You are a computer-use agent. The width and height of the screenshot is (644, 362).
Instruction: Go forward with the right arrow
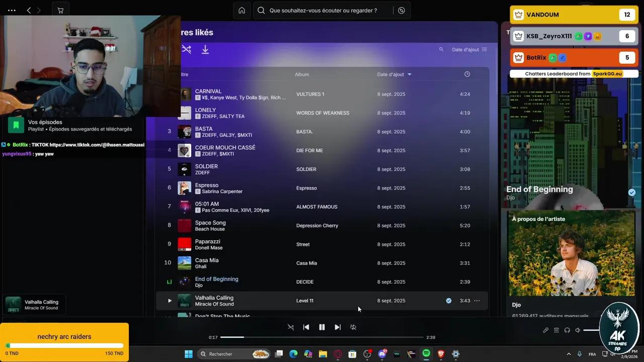(x=39, y=10)
